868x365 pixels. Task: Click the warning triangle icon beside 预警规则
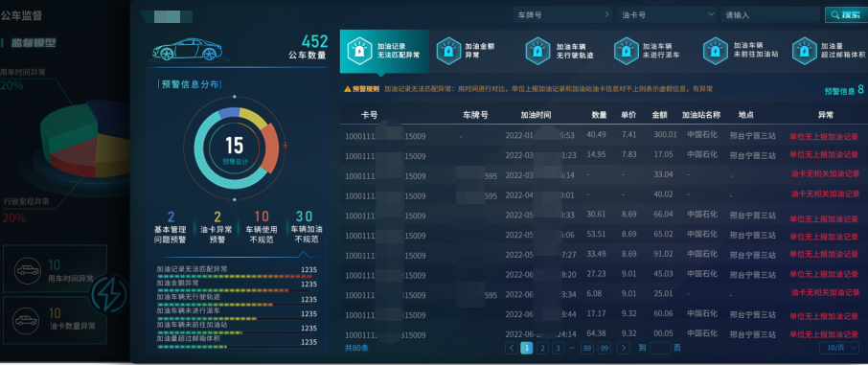pos(348,89)
